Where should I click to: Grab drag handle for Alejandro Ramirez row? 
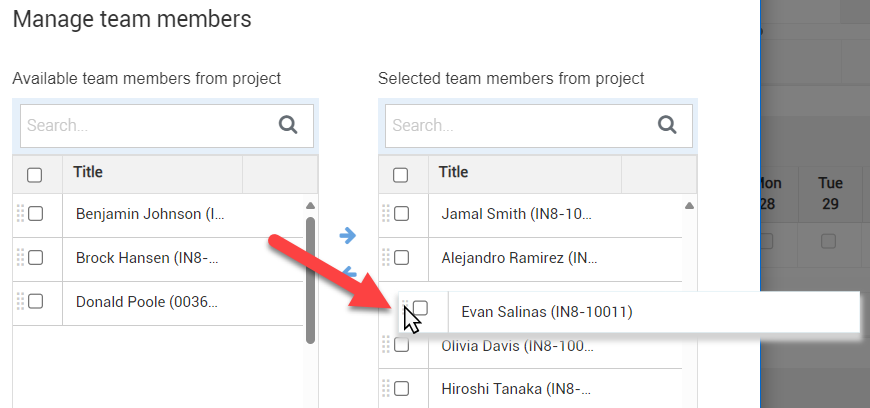(386, 257)
